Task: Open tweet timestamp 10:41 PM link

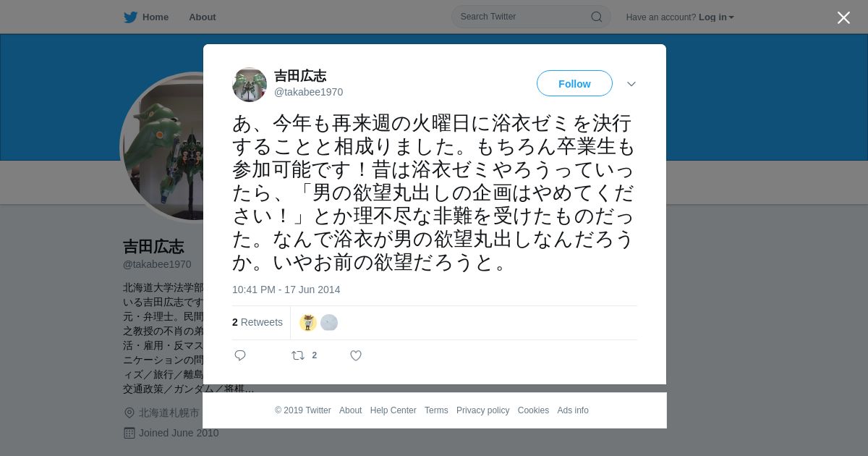Action: click(x=286, y=290)
